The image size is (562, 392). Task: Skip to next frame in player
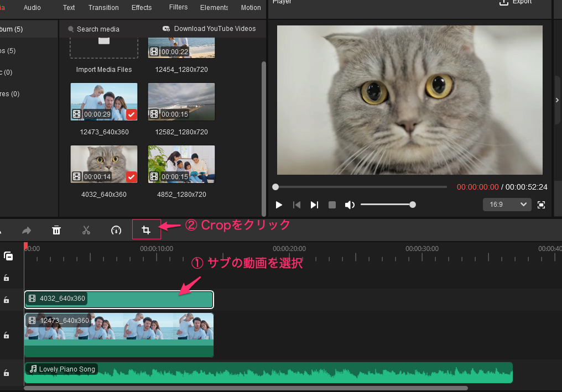coord(314,205)
